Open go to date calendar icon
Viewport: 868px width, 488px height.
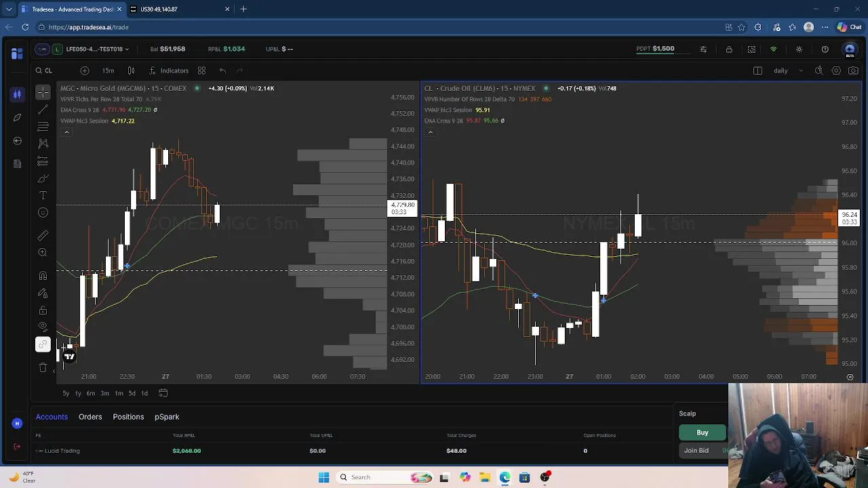[x=163, y=393]
